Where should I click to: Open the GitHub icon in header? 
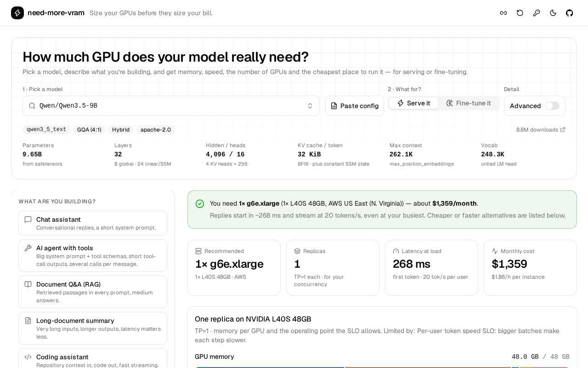coord(570,13)
